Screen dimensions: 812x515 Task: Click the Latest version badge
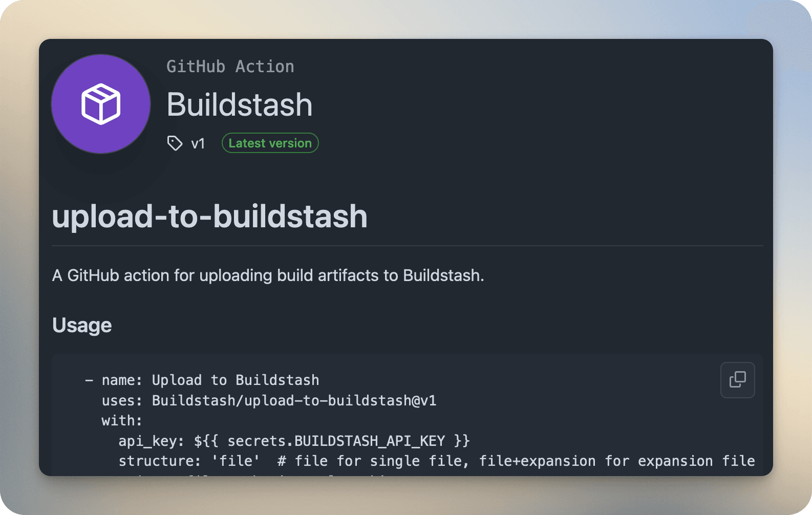tap(270, 143)
